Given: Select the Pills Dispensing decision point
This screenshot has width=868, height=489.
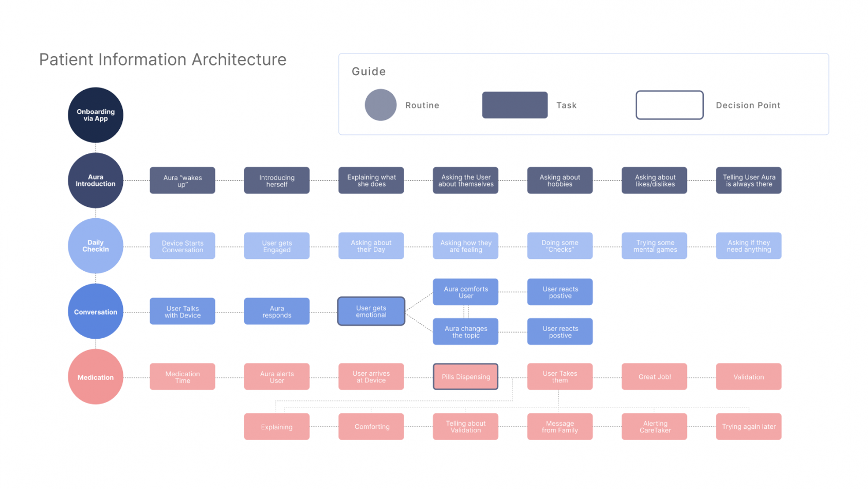Looking at the screenshot, I should (x=465, y=376).
